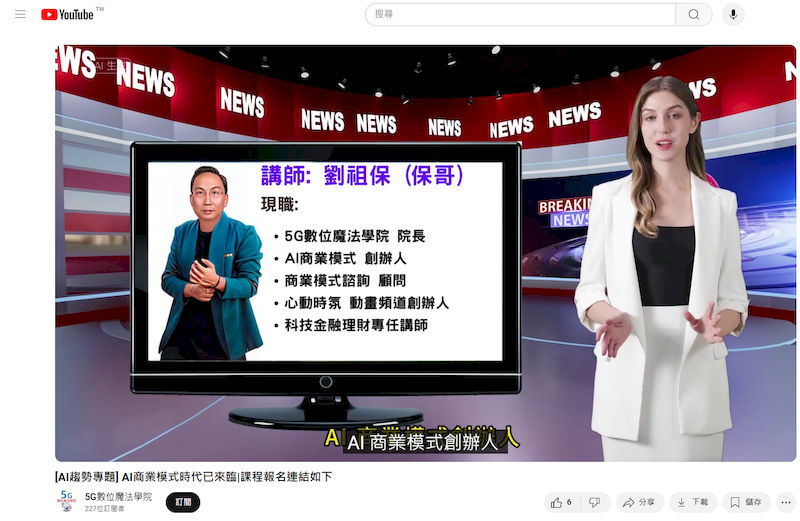The image size is (800, 521).
Task: Click the YouTube logo to go home
Action: click(67, 15)
